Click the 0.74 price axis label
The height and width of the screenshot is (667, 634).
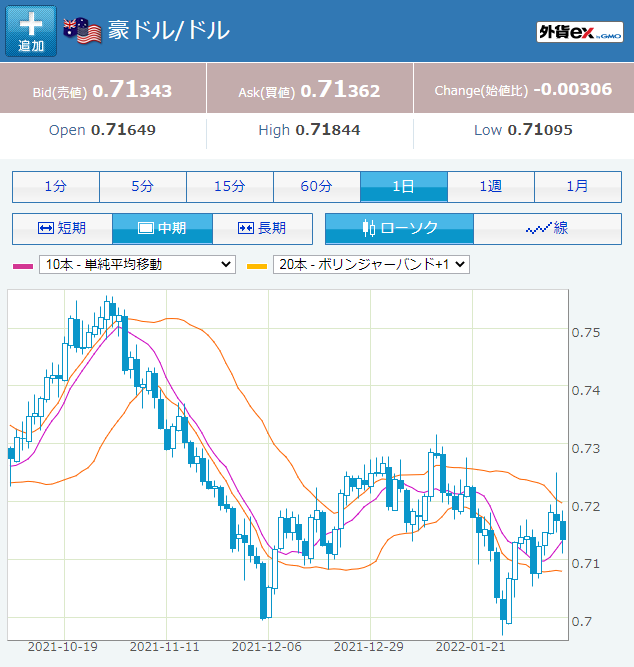(586, 391)
